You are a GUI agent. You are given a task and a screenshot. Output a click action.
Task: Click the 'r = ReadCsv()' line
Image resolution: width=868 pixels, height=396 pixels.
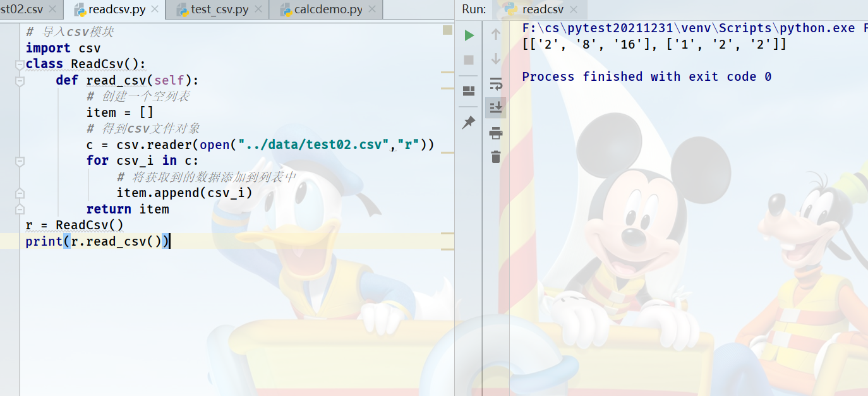click(75, 225)
